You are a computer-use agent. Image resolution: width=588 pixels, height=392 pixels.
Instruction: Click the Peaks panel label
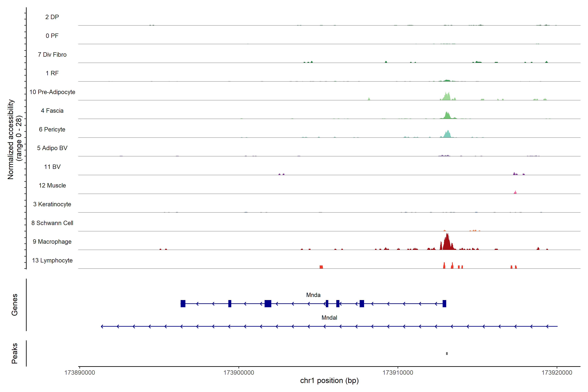(15, 353)
